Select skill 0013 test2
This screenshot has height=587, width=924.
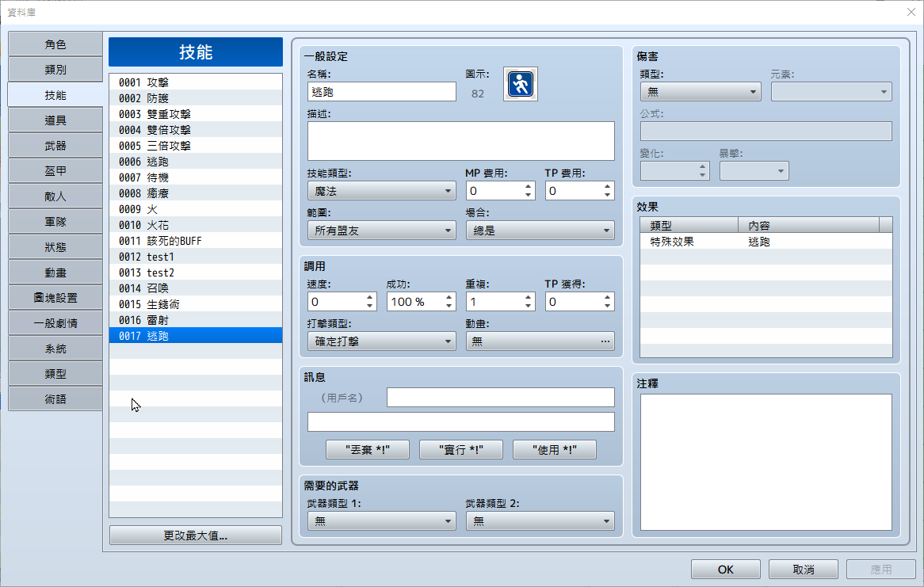coord(196,273)
